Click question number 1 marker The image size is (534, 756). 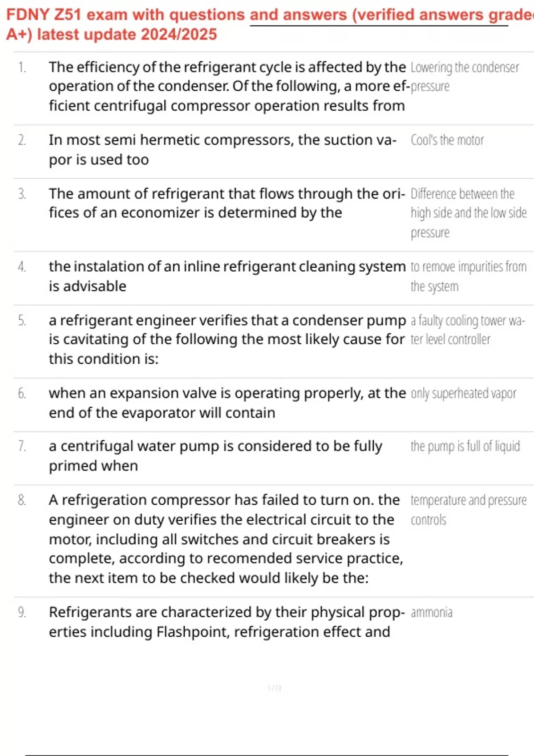22,67
